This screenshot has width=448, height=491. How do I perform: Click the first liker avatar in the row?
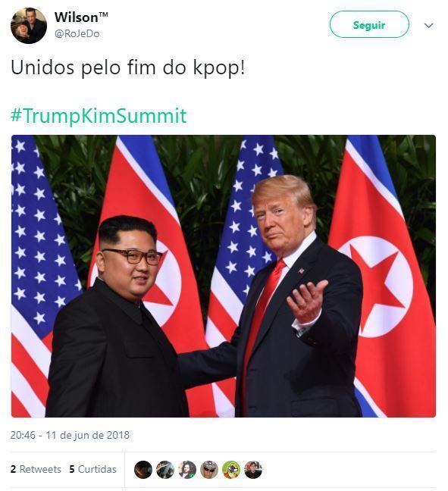tap(143, 470)
